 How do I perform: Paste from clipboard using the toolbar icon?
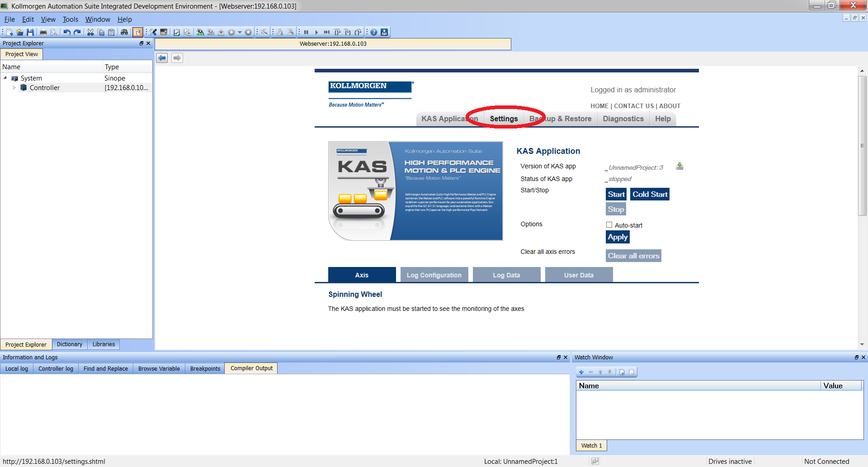point(111,32)
